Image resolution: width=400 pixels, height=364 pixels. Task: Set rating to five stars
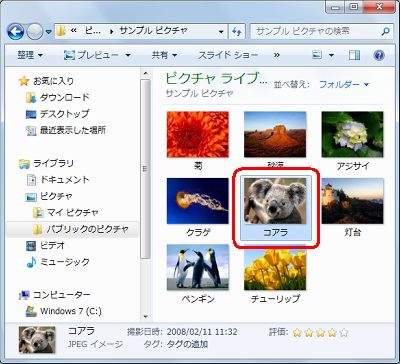point(344,332)
